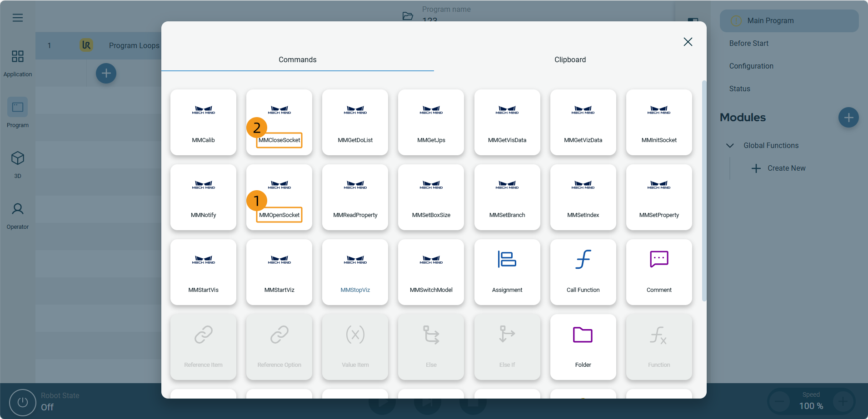Add the MMSwitchModel command
Image resolution: width=868 pixels, height=419 pixels.
[431, 272]
